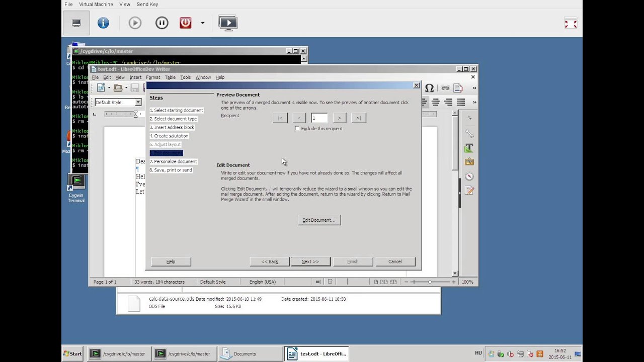The height and width of the screenshot is (362, 644).
Task: Click the Open folder icon in Writer toolbar
Action: point(118,88)
